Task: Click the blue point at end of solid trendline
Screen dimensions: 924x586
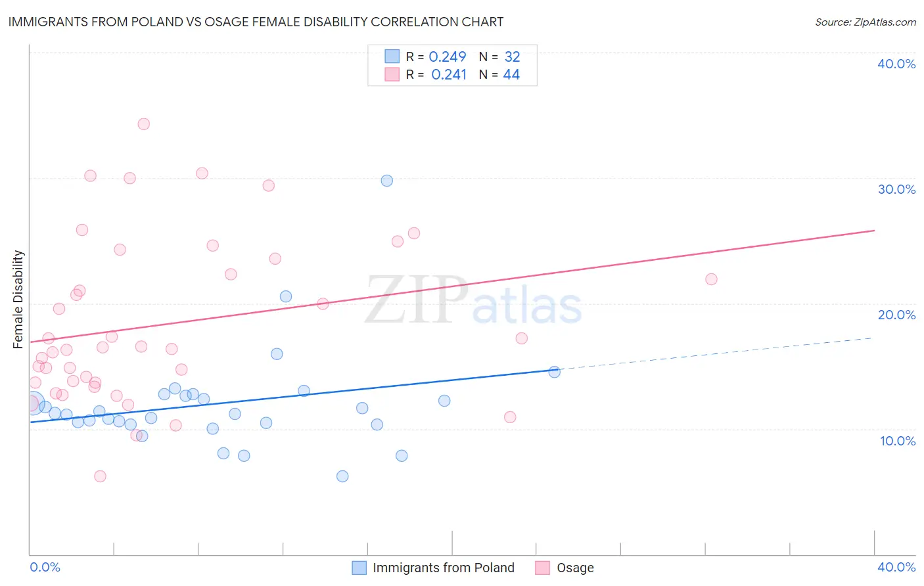Action: (x=555, y=372)
